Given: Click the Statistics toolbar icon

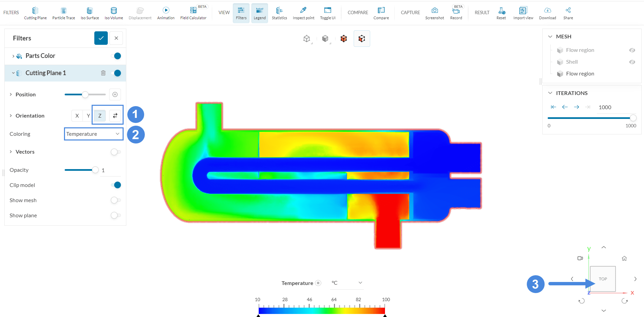Looking at the screenshot, I should (x=279, y=12).
